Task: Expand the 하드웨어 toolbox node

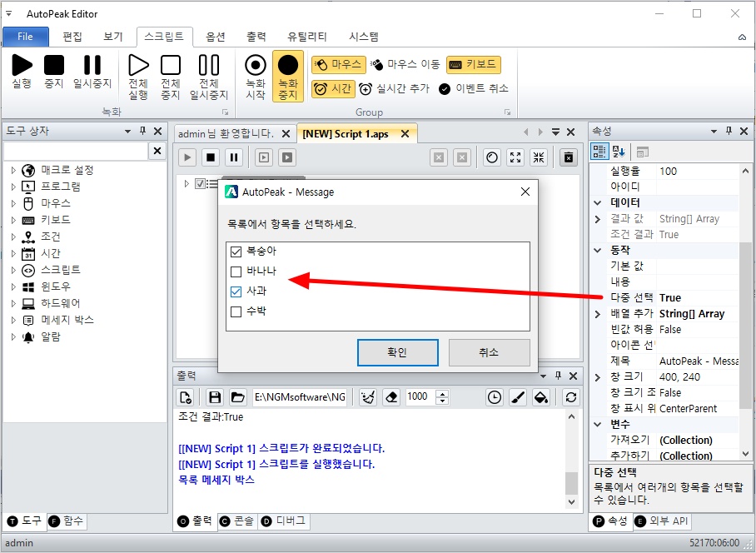Action: tap(13, 303)
